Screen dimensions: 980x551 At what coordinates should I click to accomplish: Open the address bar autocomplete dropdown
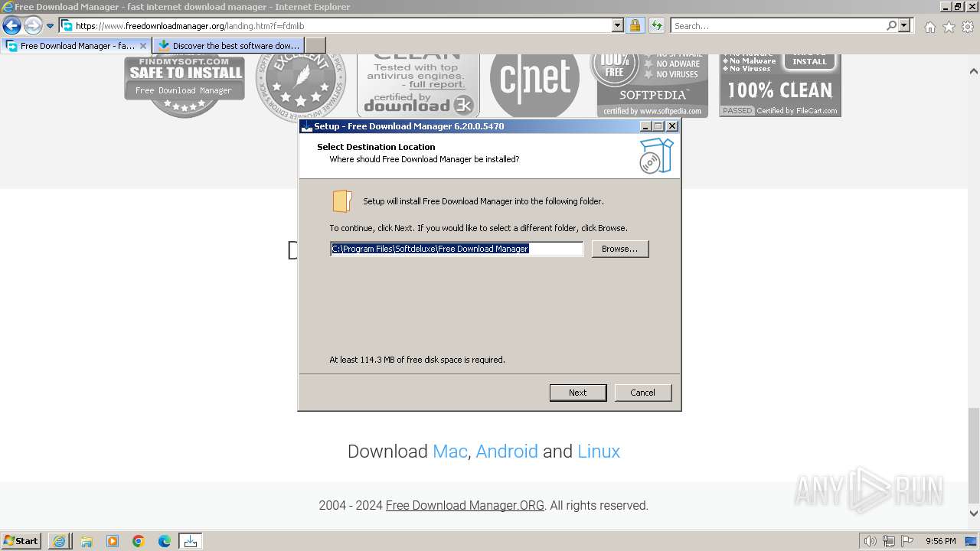coord(618,26)
